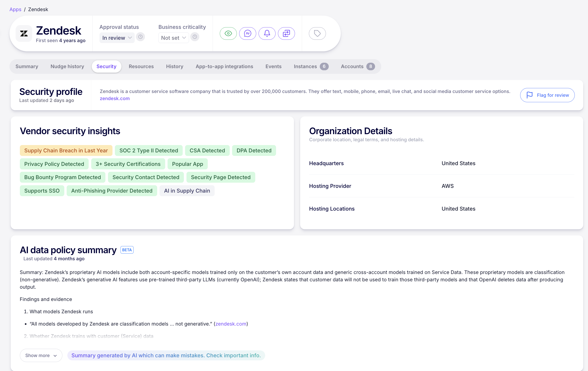
Task: Open the Nudge history tab
Action: (x=67, y=66)
